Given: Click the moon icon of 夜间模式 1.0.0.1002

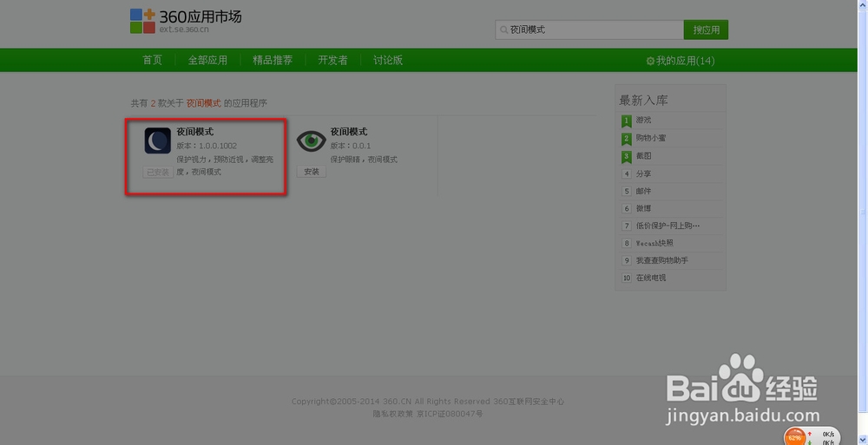Looking at the screenshot, I should 158,141.
